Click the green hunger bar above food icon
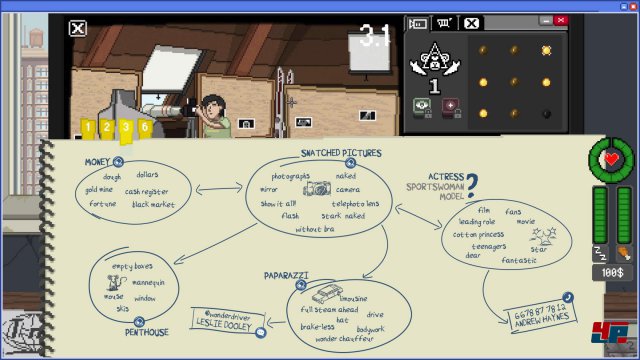 (x=624, y=215)
